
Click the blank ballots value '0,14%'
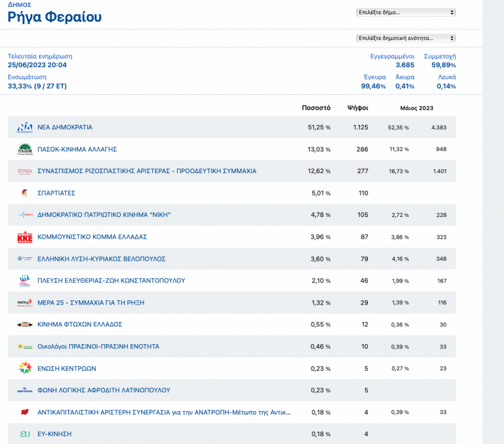[446, 86]
